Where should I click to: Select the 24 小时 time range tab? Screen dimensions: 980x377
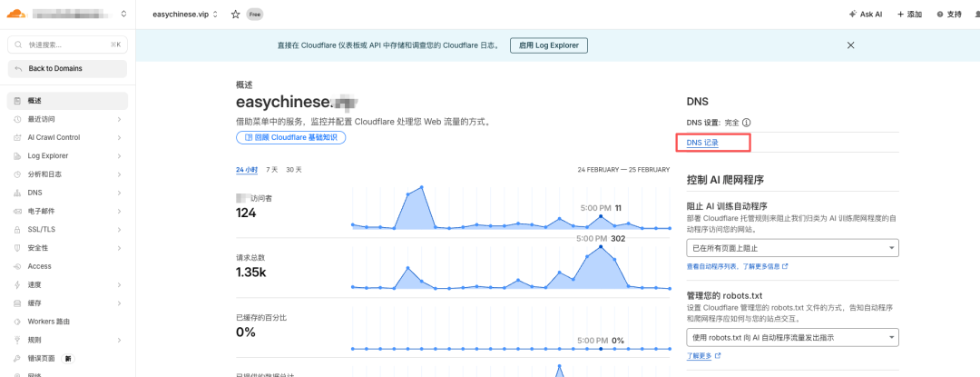(x=247, y=170)
